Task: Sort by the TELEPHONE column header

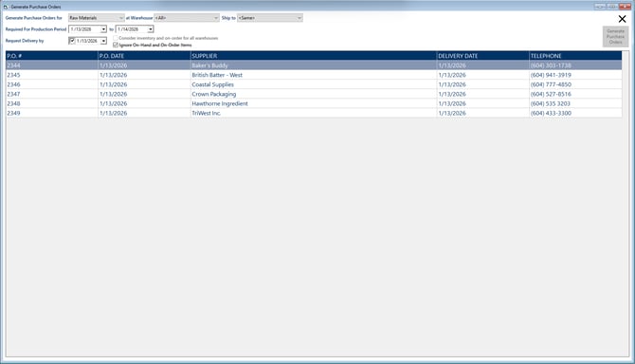Action: click(575, 56)
